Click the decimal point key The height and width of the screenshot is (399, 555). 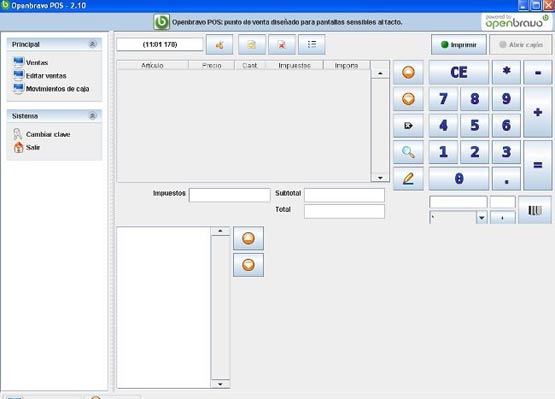coord(507,178)
